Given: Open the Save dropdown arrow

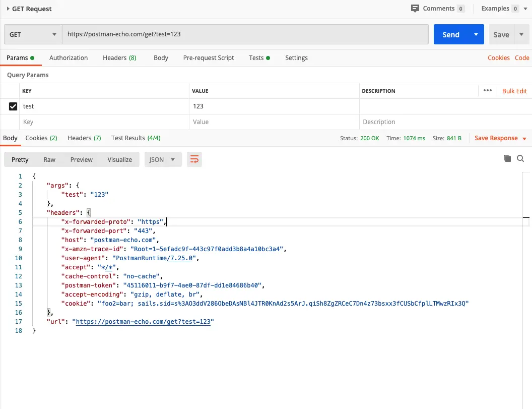Looking at the screenshot, I should coord(521,34).
